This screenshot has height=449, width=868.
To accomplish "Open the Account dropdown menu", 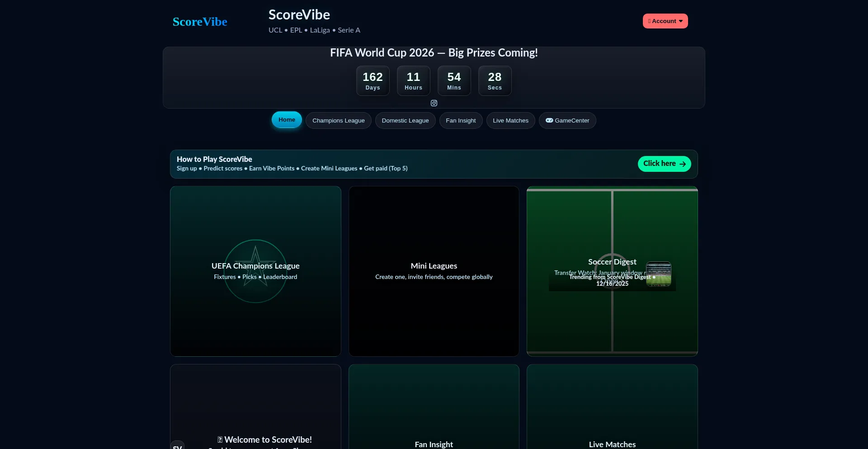I will [665, 21].
